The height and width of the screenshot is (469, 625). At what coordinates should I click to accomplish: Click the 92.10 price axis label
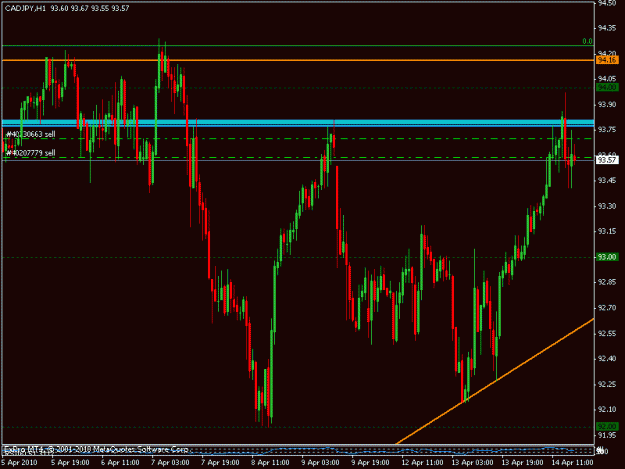pos(607,410)
